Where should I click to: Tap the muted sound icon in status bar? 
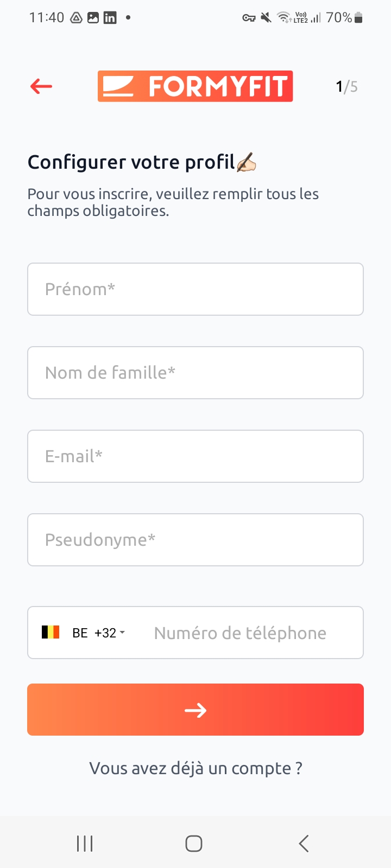(x=266, y=18)
